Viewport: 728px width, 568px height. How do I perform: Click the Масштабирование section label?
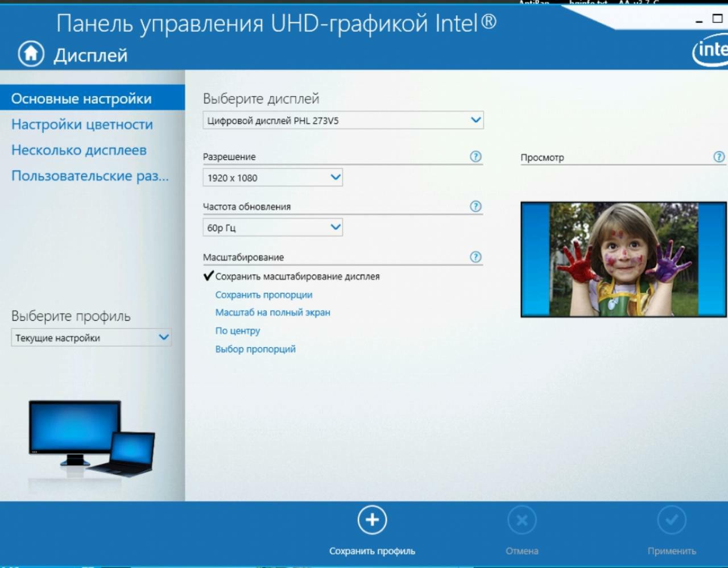click(x=243, y=257)
